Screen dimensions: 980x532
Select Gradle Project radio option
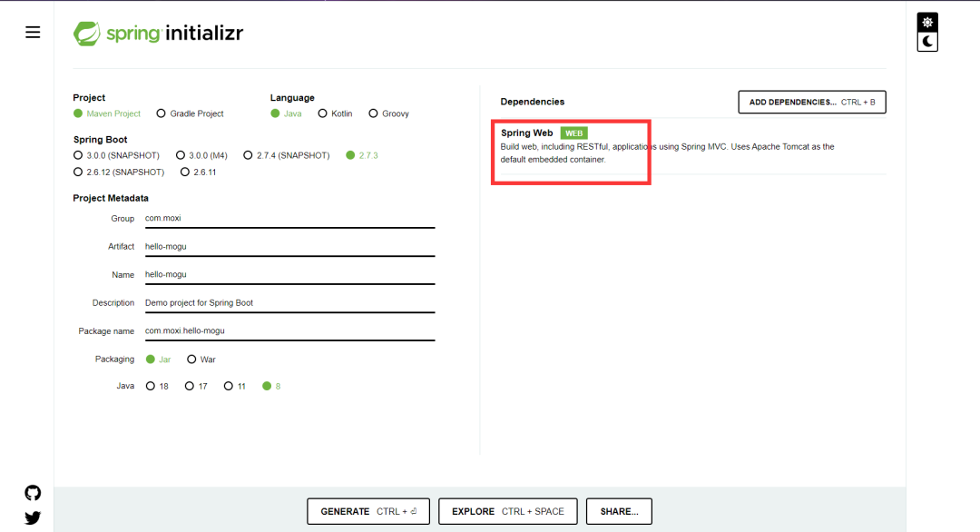click(190, 113)
